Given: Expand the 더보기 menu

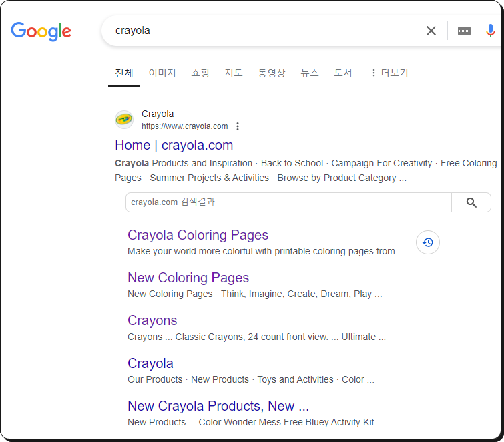Looking at the screenshot, I should pyautogui.click(x=390, y=73).
